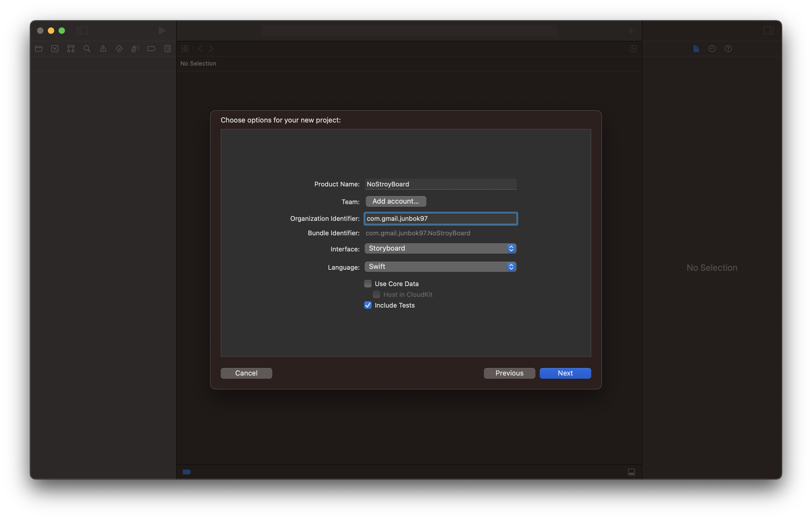Click the Product Name text field
Screen dimensions: 812x519
tap(440, 184)
